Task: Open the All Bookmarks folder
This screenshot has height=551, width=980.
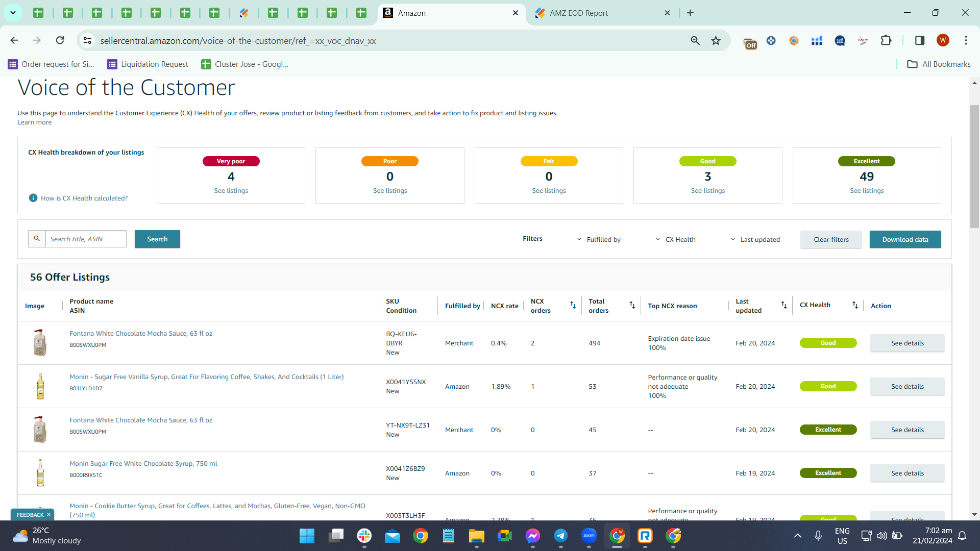Action: pos(939,64)
